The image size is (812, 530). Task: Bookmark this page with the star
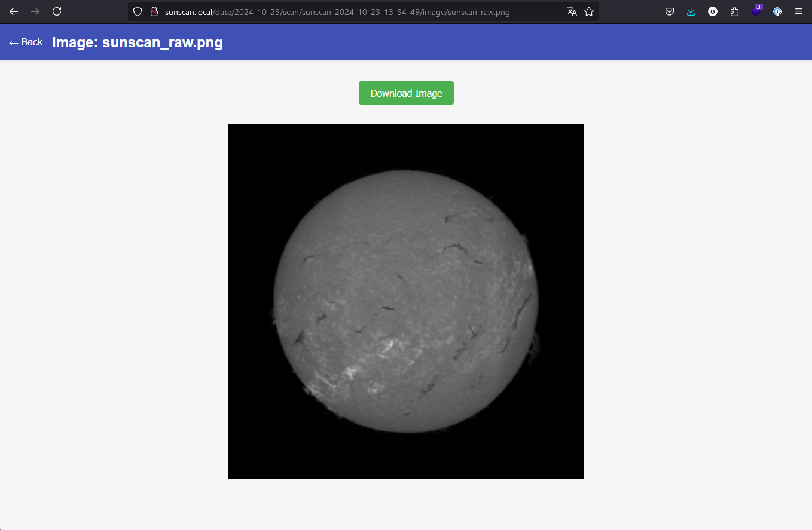click(x=589, y=11)
